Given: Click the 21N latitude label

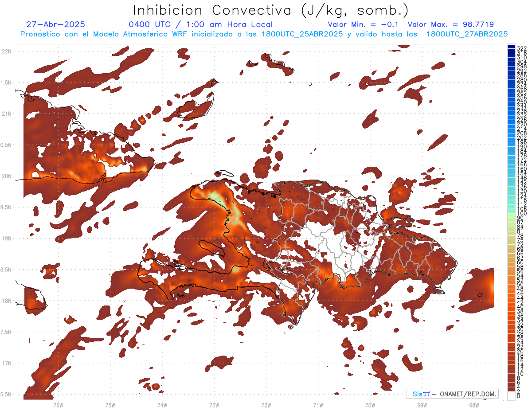Looking at the screenshot, I should pos(7,114).
